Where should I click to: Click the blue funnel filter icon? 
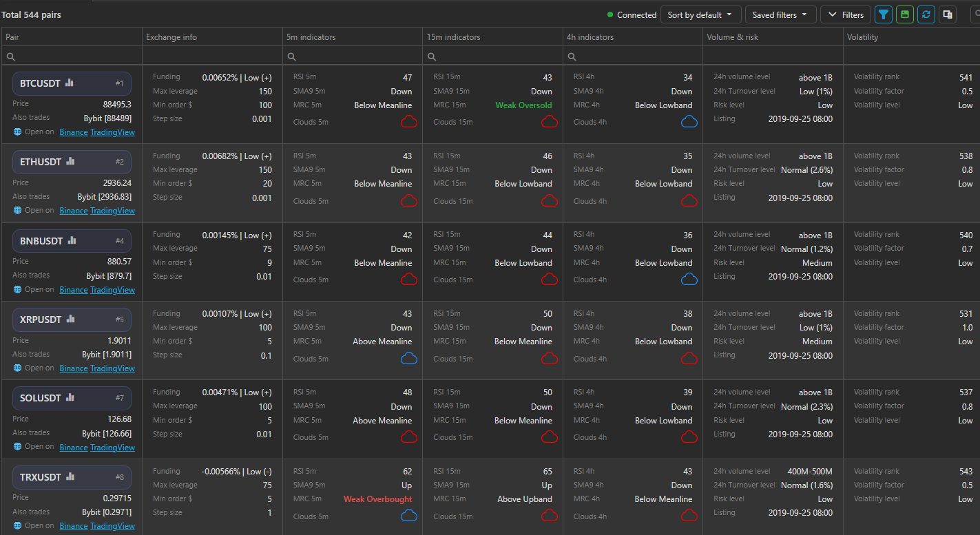pyautogui.click(x=883, y=14)
